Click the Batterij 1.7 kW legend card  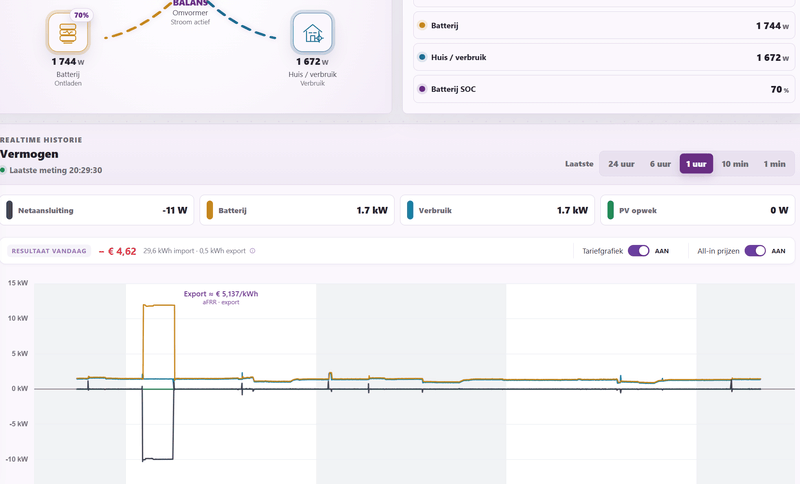(x=297, y=210)
